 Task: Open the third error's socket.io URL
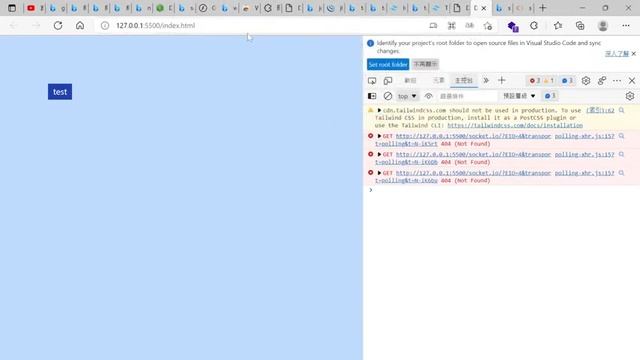coord(473,173)
